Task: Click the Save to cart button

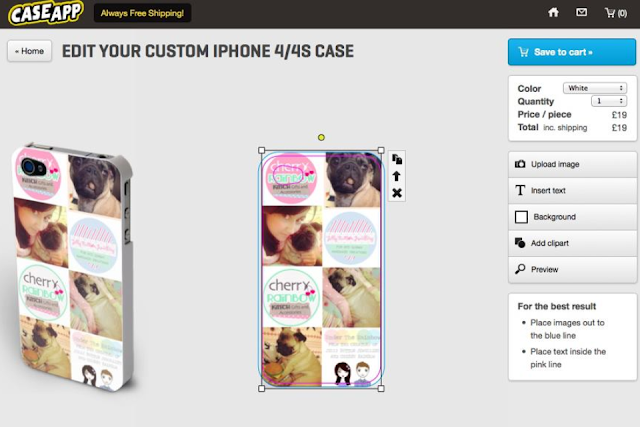Action: (571, 52)
